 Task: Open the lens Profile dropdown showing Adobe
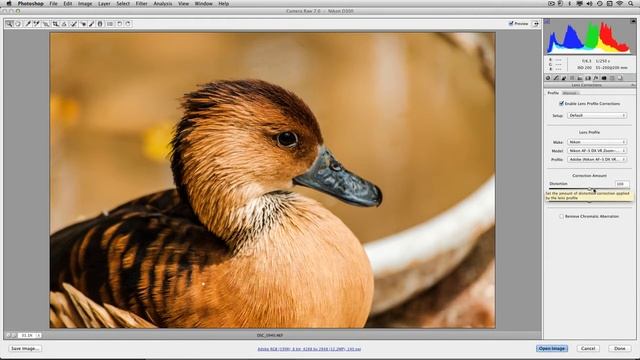coord(597,160)
